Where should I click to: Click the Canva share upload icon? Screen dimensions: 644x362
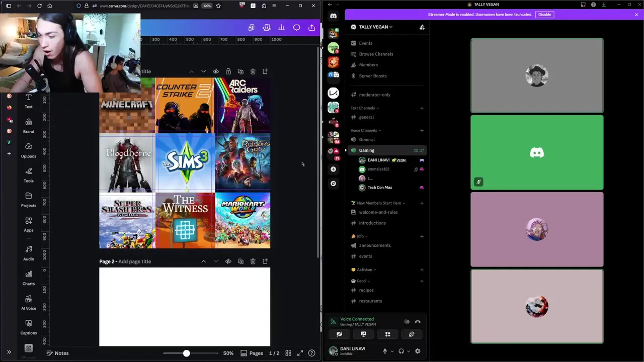311,28
